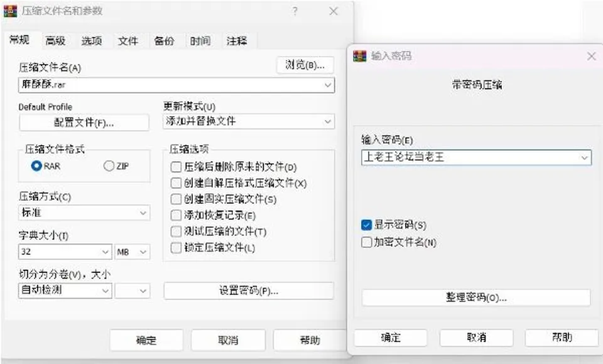Click the WinRAR icon in the password dialog title bar

(x=360, y=56)
